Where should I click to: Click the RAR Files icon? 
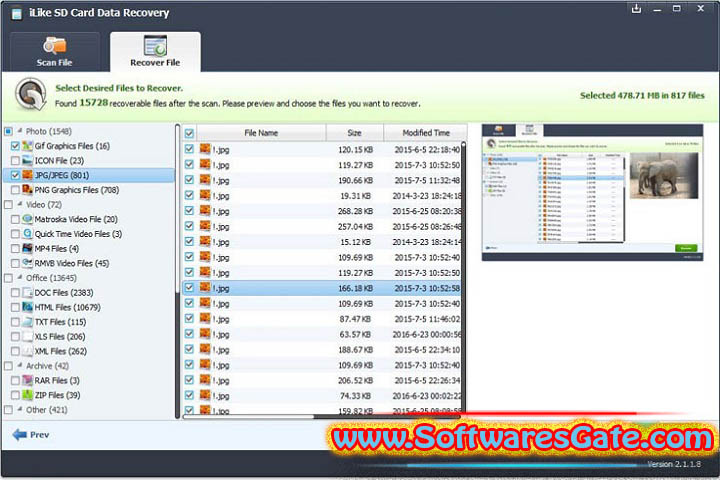click(x=28, y=380)
